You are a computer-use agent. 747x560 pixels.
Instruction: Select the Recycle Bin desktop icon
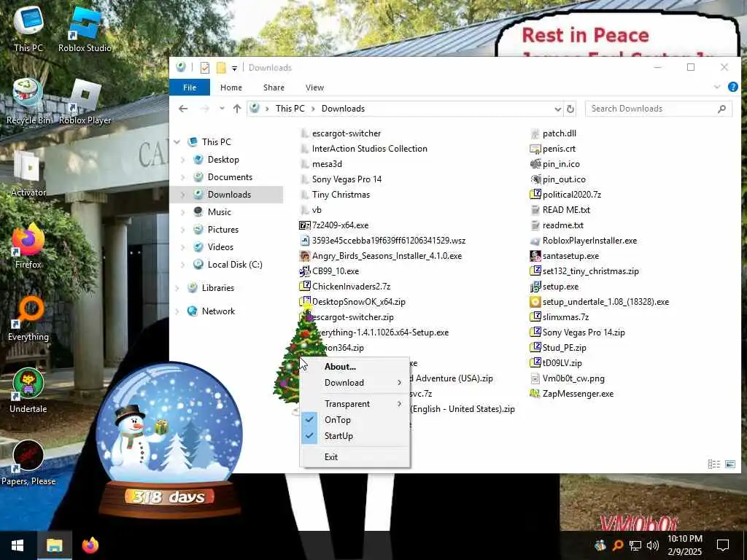28,101
